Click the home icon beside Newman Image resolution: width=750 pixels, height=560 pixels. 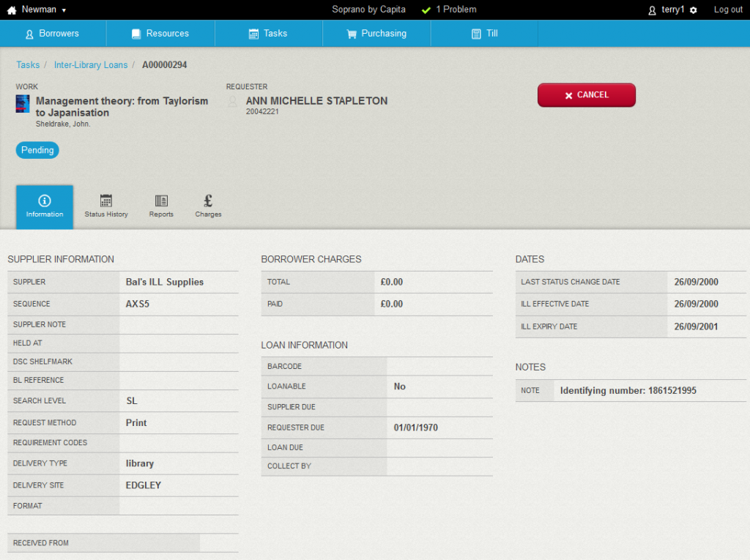point(12,10)
